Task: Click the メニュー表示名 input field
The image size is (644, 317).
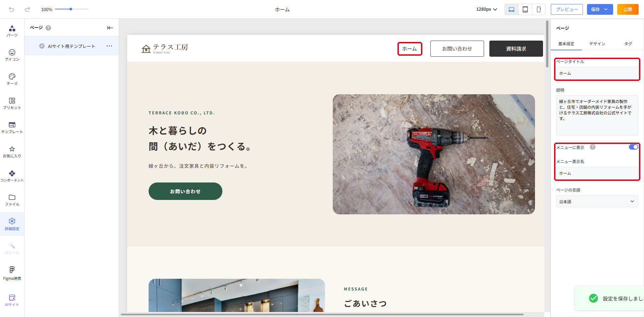Action: (597, 173)
